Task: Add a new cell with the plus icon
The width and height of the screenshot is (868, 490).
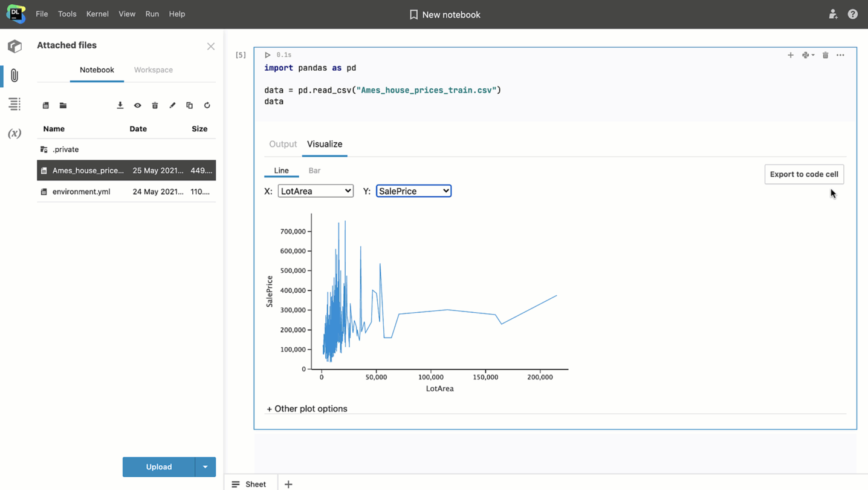Action: 790,54
